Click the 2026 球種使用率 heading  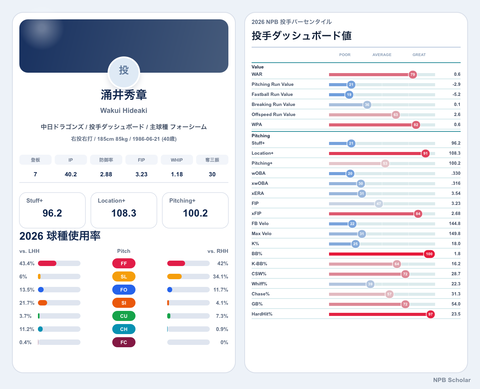(60, 236)
